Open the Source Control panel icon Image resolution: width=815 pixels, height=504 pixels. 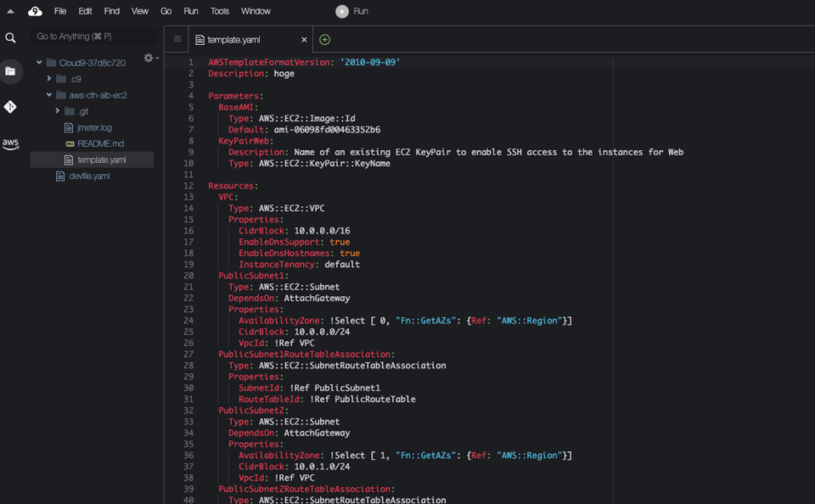[10, 107]
